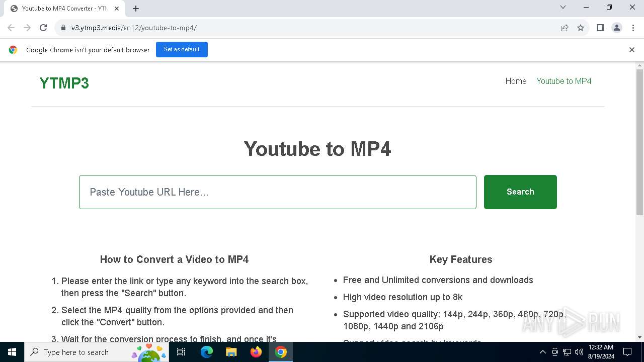The image size is (644, 362).
Task: Open the taskbar clock showing 12:32 AM
Action: coord(601,352)
